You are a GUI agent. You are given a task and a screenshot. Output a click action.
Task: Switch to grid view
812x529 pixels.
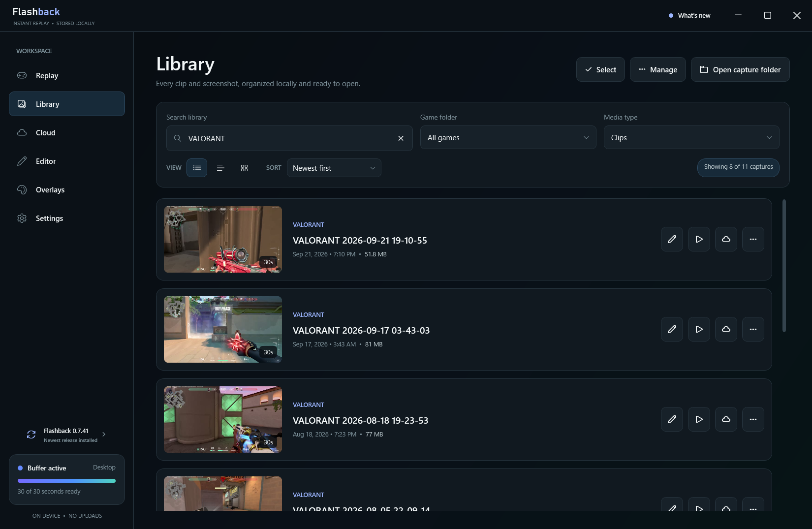(244, 168)
